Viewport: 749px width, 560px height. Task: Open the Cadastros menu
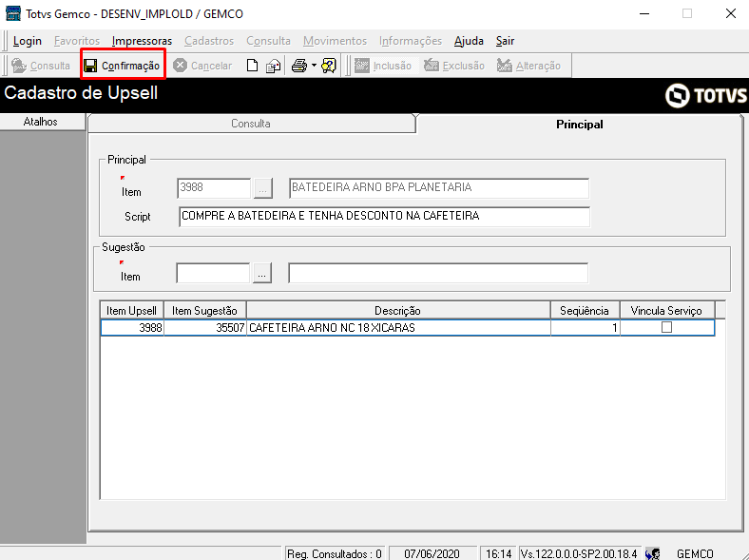(x=209, y=41)
